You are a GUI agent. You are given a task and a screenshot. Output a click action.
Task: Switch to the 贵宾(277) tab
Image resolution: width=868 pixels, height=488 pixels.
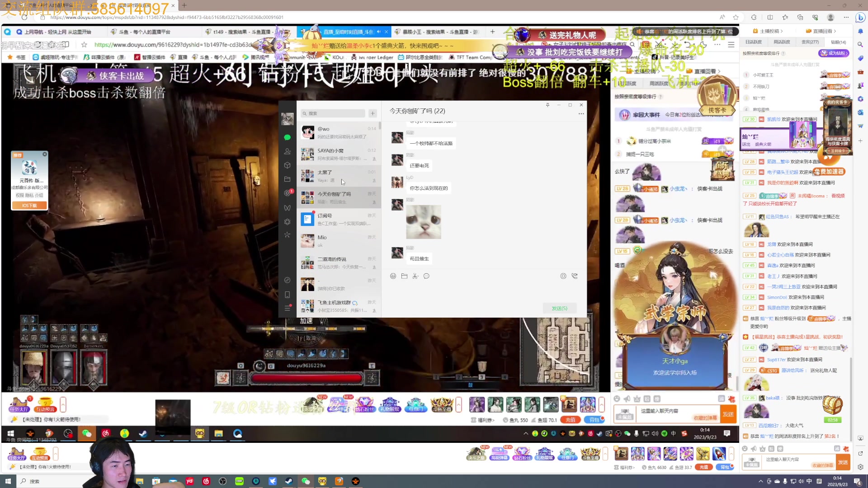(x=810, y=42)
